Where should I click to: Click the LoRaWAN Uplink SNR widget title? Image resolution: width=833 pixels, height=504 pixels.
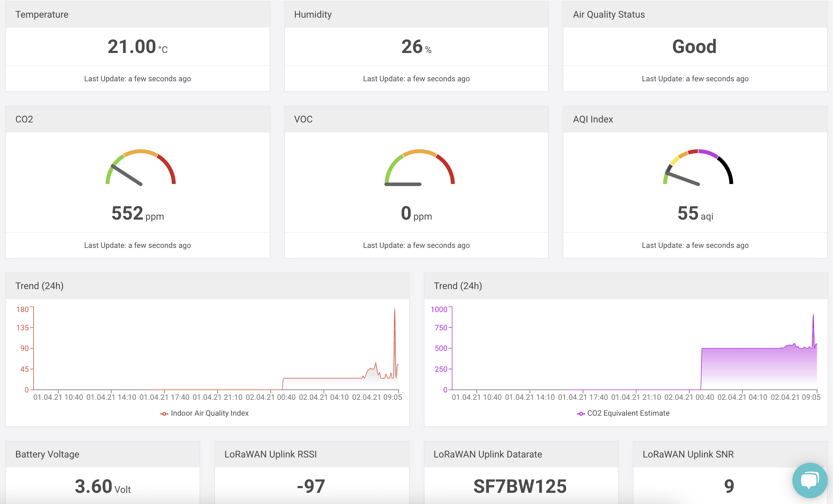tap(688, 454)
